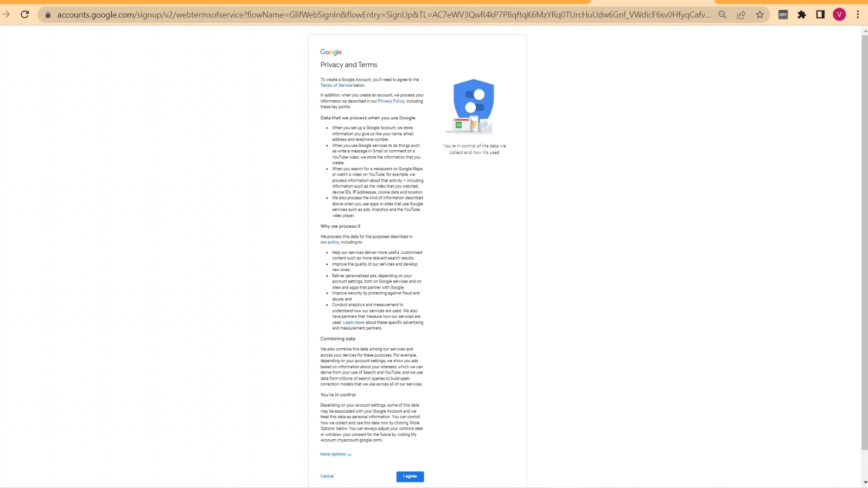This screenshot has height=488, width=868.
Task: Click the lock icon in address bar
Action: 48,15
